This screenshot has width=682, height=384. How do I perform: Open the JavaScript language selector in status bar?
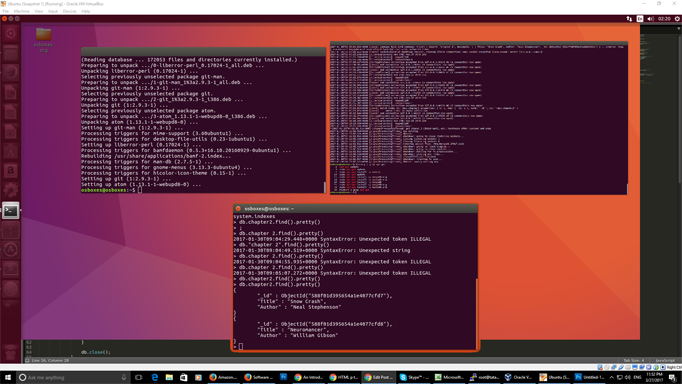click(x=665, y=361)
